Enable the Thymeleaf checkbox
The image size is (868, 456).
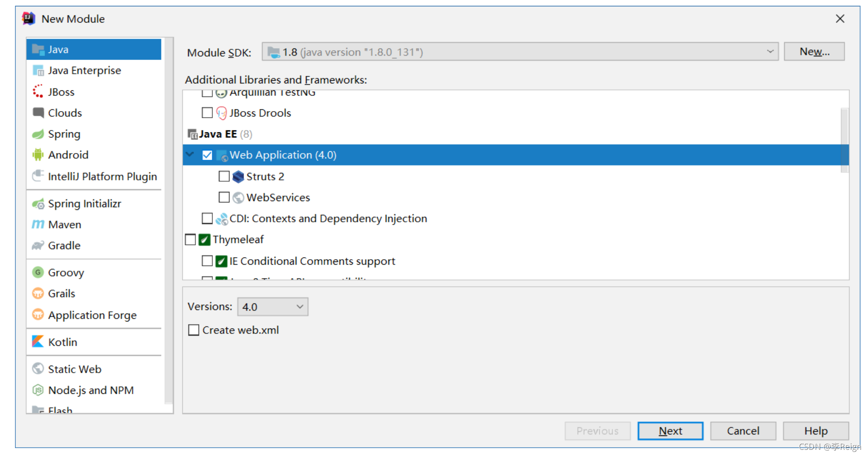coord(190,239)
